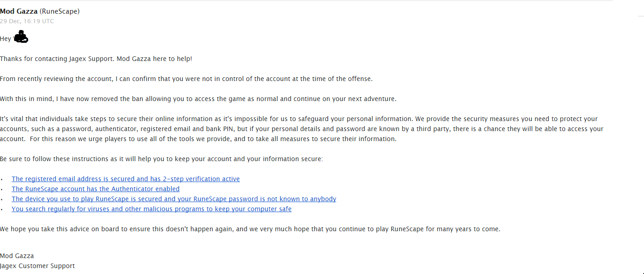Click the 29 Dec, 16:19 UTC timestamp
This screenshot has height=274, width=644.
tap(27, 21)
